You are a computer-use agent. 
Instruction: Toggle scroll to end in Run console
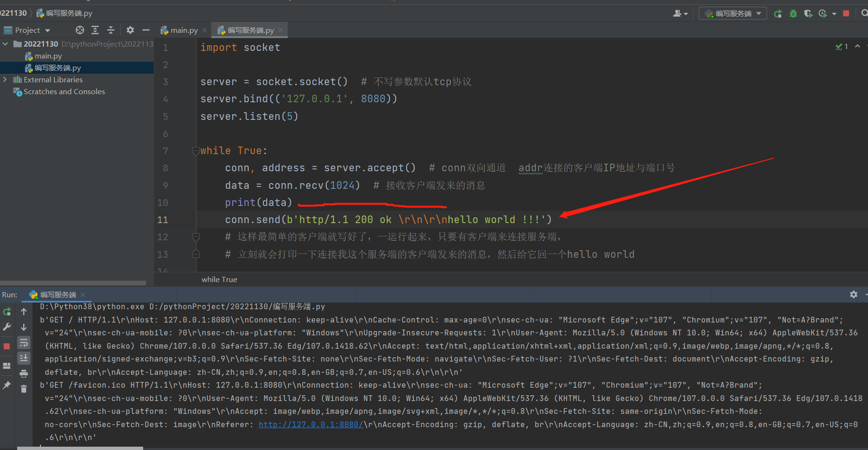tap(24, 358)
